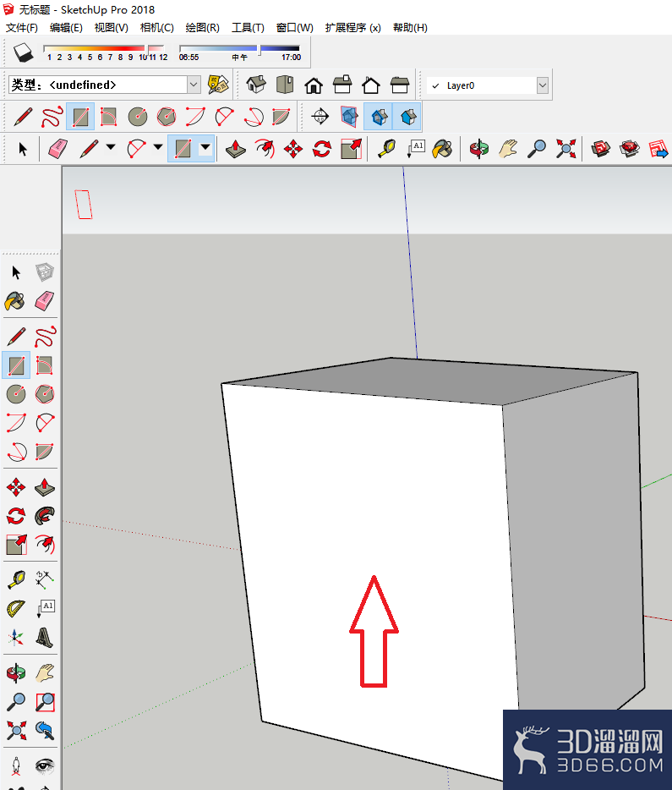
Task: Select Freehand tool in the side toolset
Action: (x=45, y=337)
